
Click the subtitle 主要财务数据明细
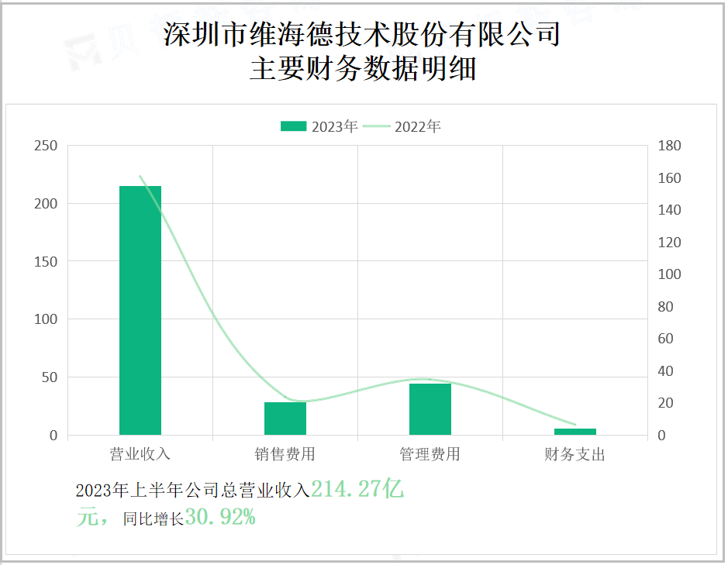click(x=363, y=69)
